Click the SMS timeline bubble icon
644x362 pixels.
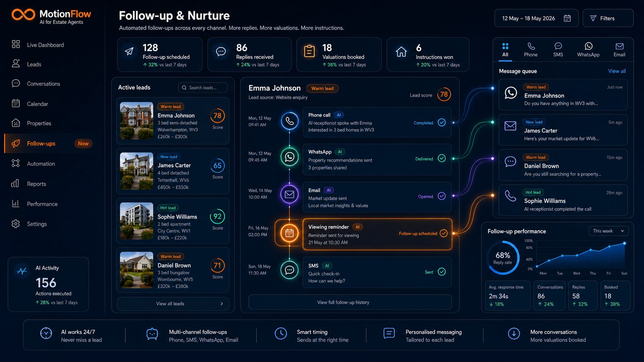290,270
